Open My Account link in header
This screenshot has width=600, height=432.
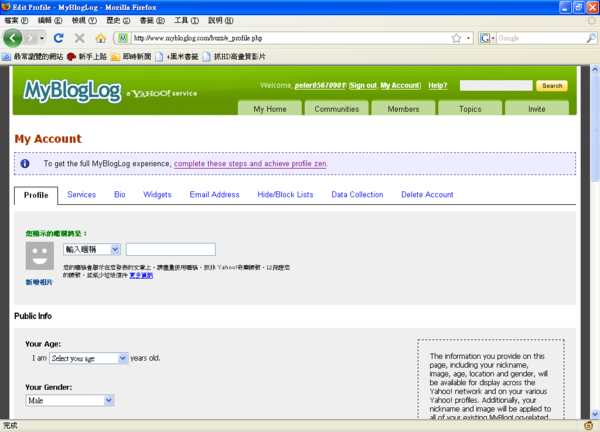(400, 85)
